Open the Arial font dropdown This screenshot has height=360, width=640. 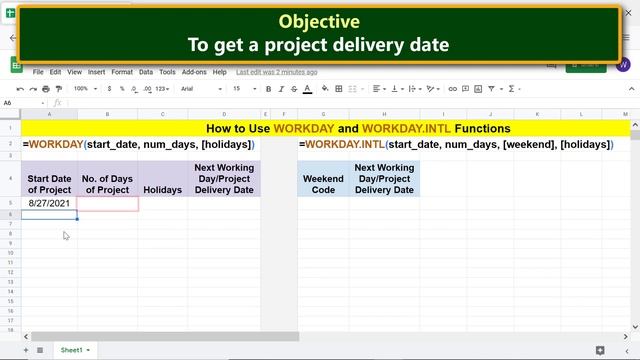tap(202, 89)
